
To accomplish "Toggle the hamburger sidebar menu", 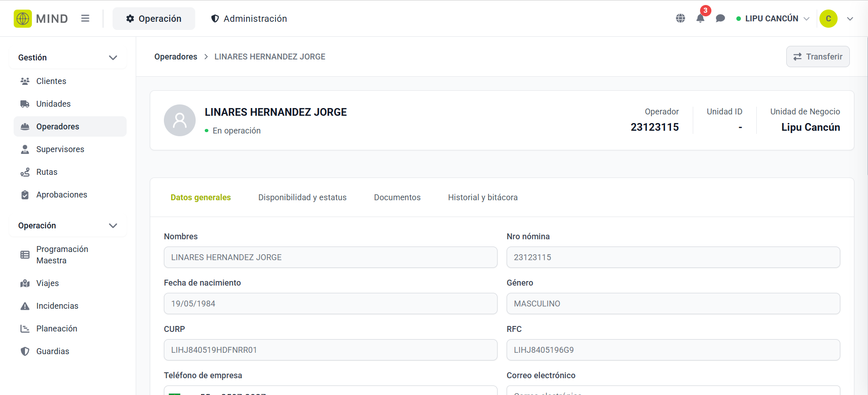I will click(85, 19).
